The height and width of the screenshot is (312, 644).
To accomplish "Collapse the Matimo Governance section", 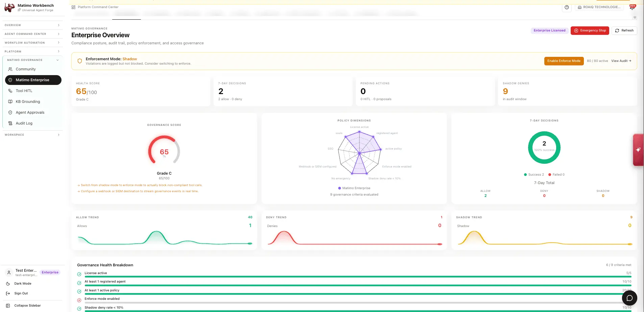I will tap(33, 60).
